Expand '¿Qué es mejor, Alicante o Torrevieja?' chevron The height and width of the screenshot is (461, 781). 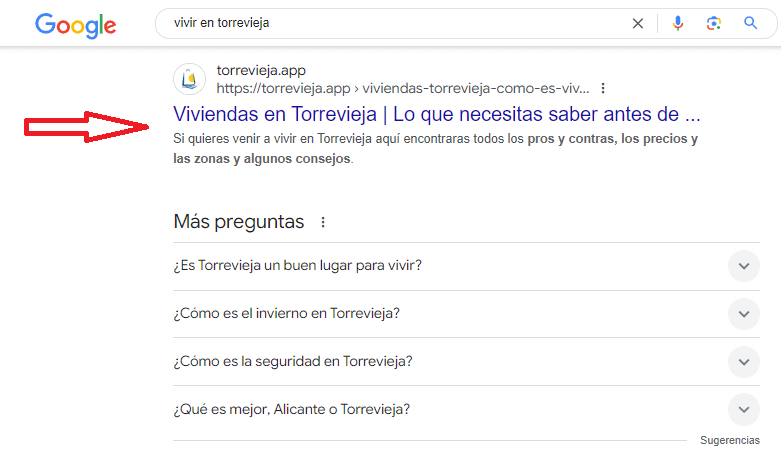pos(744,409)
